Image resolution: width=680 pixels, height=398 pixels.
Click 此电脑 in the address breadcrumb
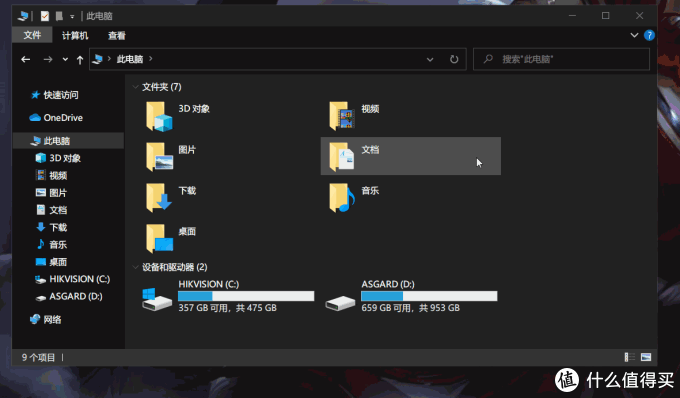pos(130,59)
